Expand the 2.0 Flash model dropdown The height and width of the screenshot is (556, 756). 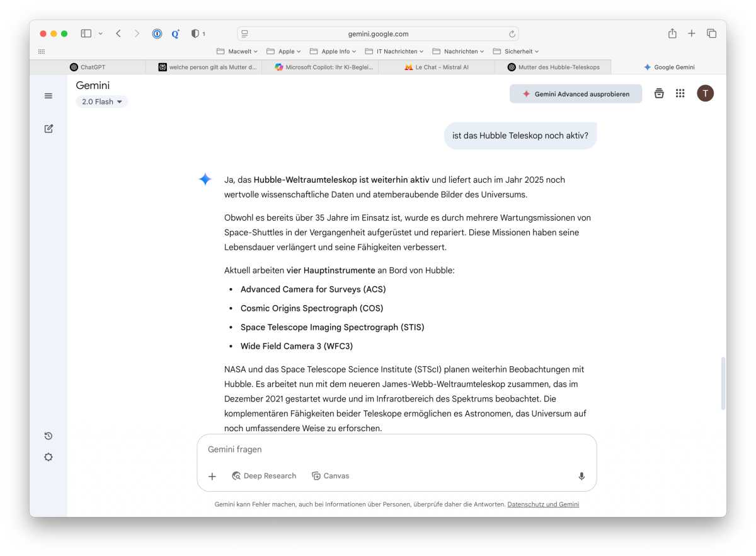pos(101,101)
